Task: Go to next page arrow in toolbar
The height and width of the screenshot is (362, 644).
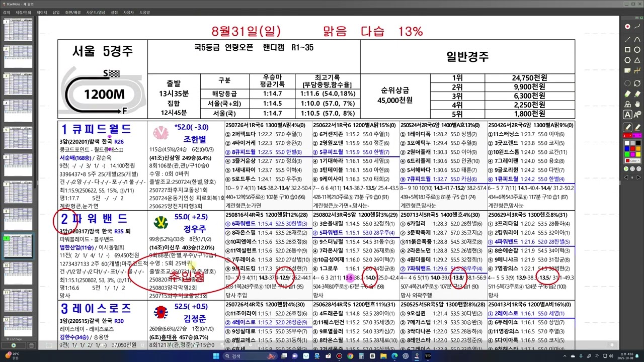Action: [638, 177]
